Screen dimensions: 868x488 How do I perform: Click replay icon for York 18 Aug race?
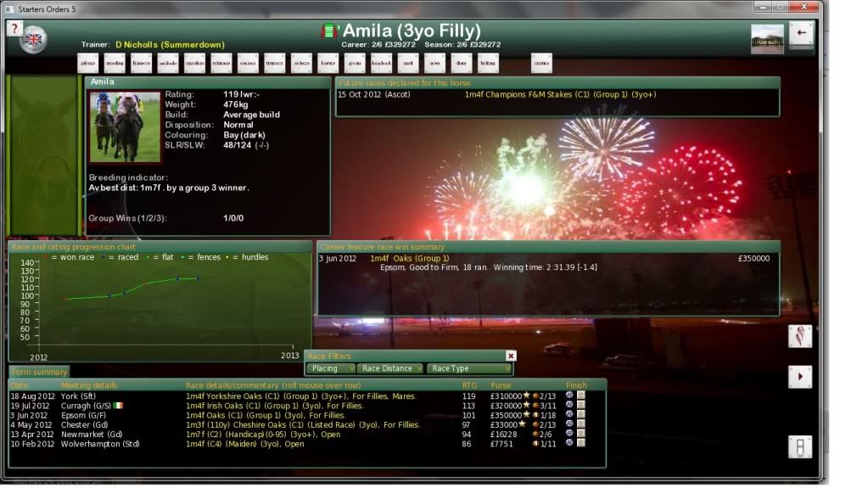pos(569,395)
